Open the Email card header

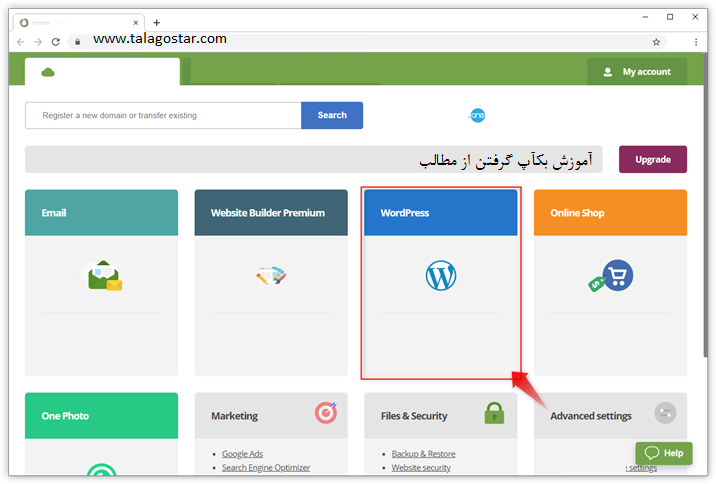pos(101,213)
